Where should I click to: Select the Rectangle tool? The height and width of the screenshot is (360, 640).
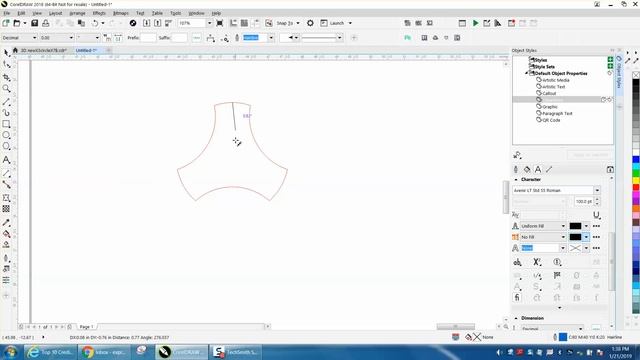(7, 124)
